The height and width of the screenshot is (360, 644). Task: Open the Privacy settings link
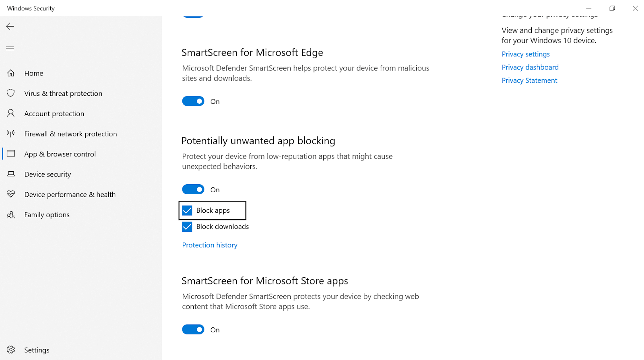click(x=526, y=54)
